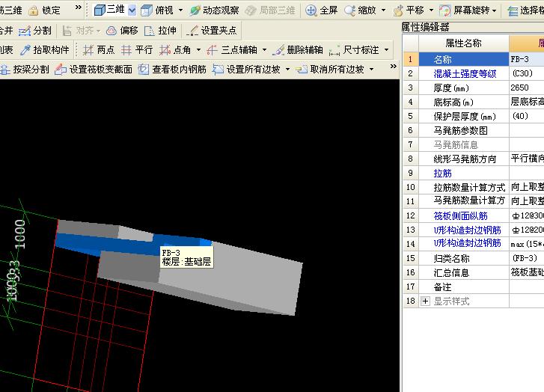The height and width of the screenshot is (392, 544).
Task: Click 设置所有边坡 slope tool
Action: 246,70
